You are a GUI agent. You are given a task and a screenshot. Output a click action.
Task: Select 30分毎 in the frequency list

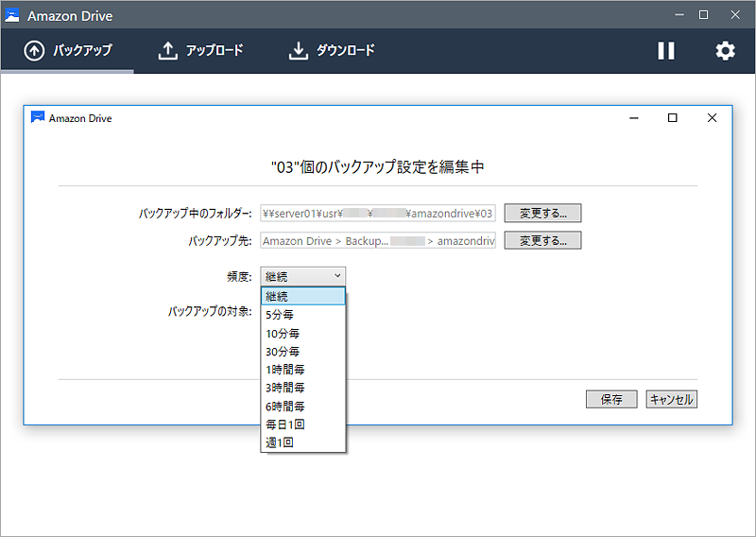pos(303,352)
